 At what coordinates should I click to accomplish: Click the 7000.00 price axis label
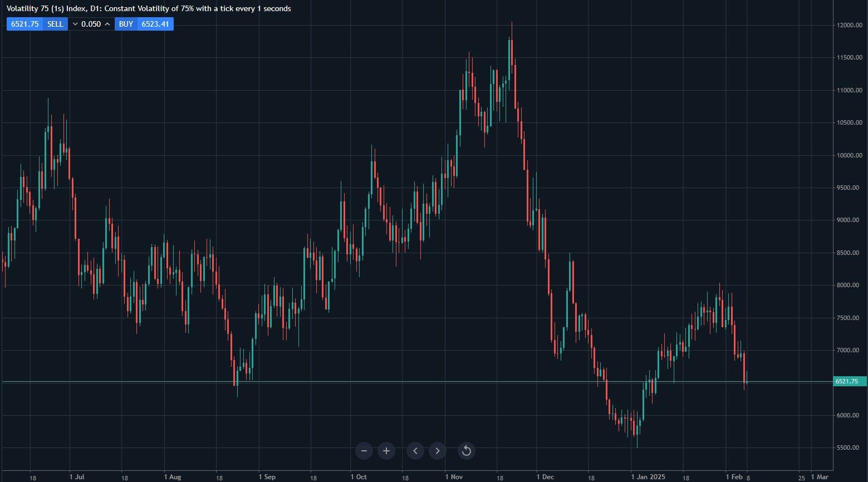coord(849,350)
